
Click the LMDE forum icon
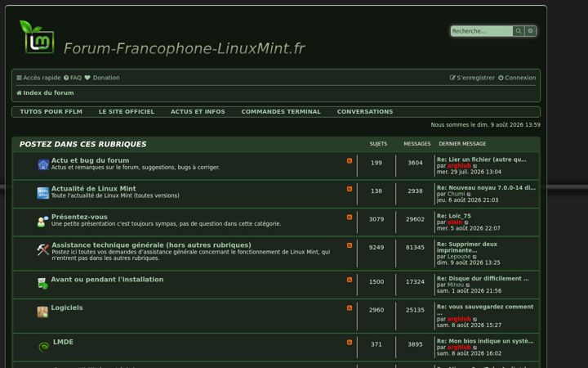coord(43,346)
